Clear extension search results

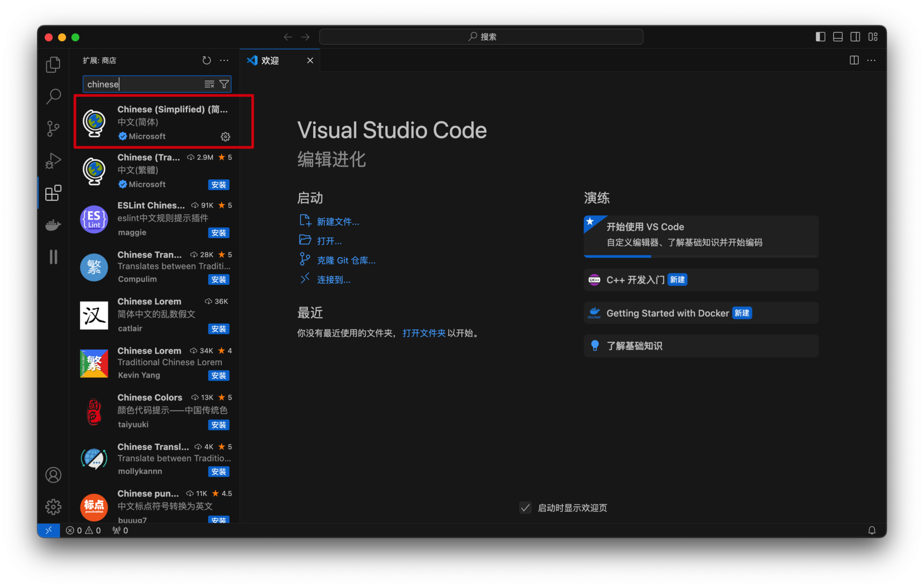(209, 84)
